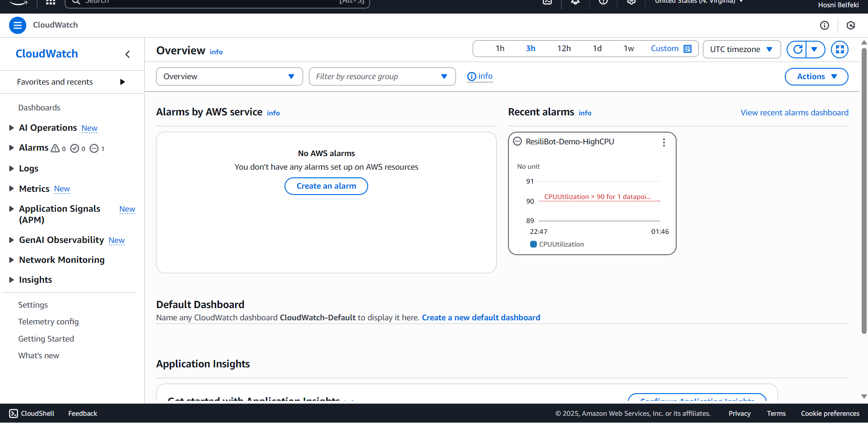The height and width of the screenshot is (423, 868).
Task: Click the CloudShell terminal icon in the footer
Action: click(x=14, y=413)
